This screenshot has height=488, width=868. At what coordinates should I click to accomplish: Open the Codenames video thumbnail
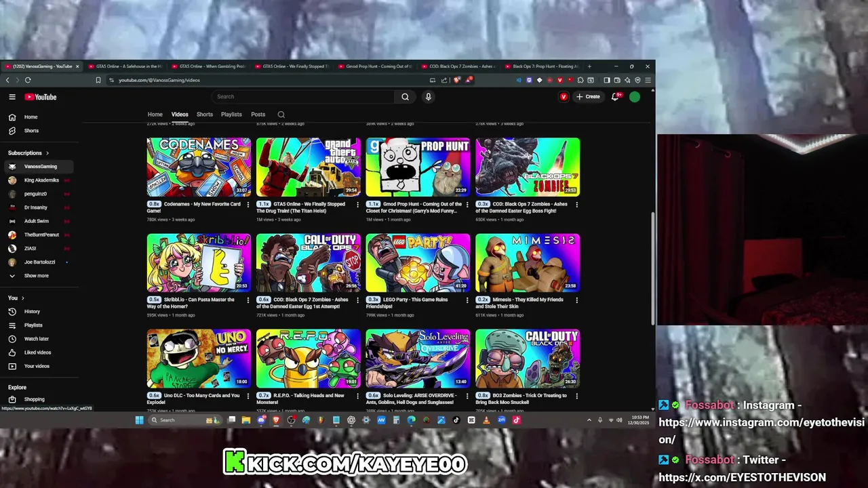(x=199, y=167)
